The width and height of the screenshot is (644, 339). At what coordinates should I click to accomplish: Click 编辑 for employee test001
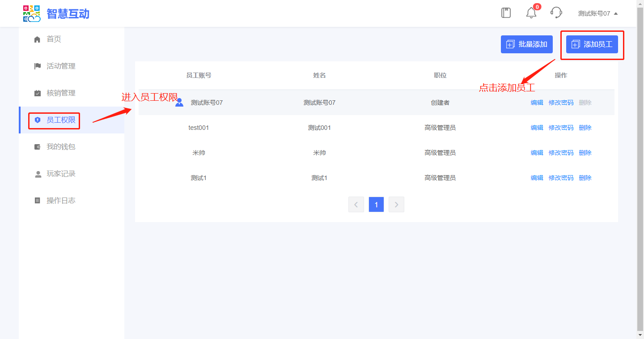pyautogui.click(x=537, y=128)
